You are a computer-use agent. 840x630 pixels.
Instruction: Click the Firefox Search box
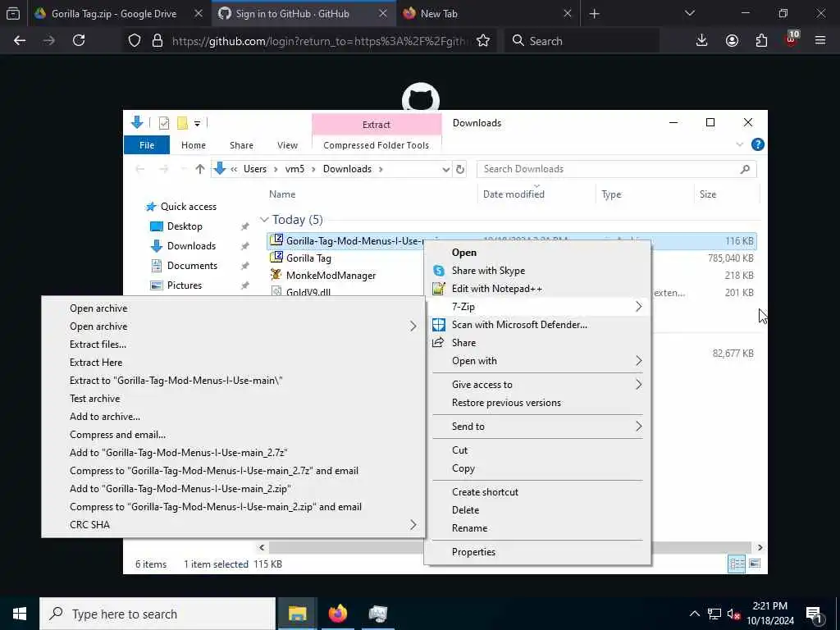[582, 41]
